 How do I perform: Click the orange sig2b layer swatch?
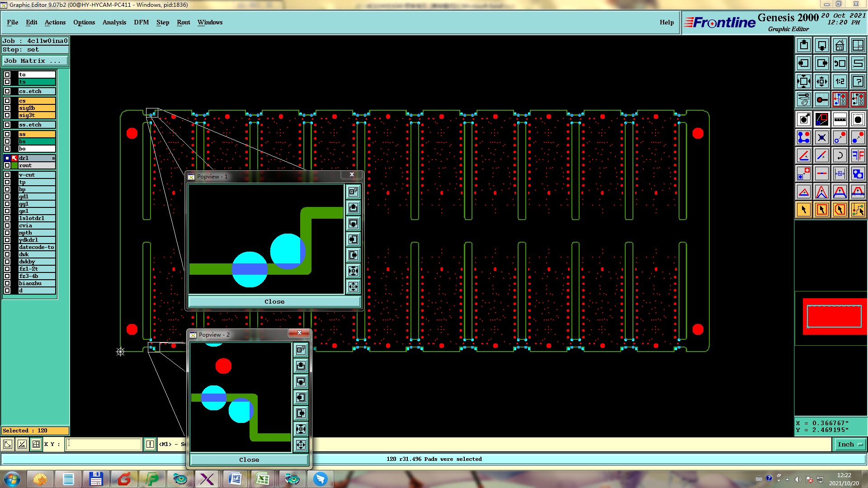point(37,108)
